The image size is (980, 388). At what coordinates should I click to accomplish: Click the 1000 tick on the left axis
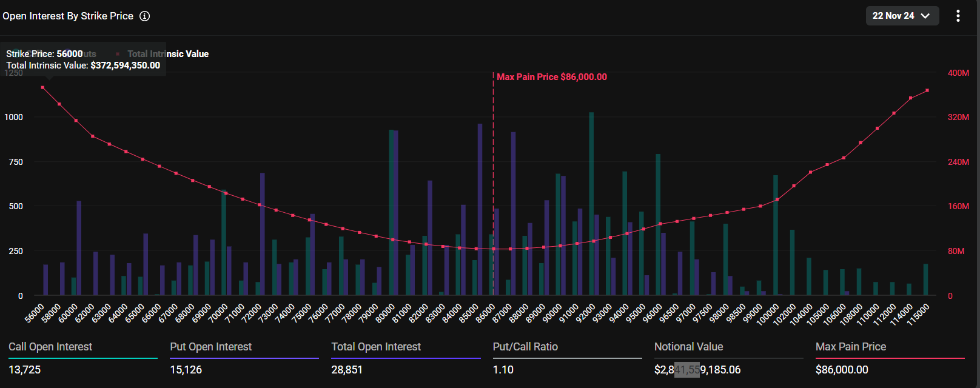point(14,117)
